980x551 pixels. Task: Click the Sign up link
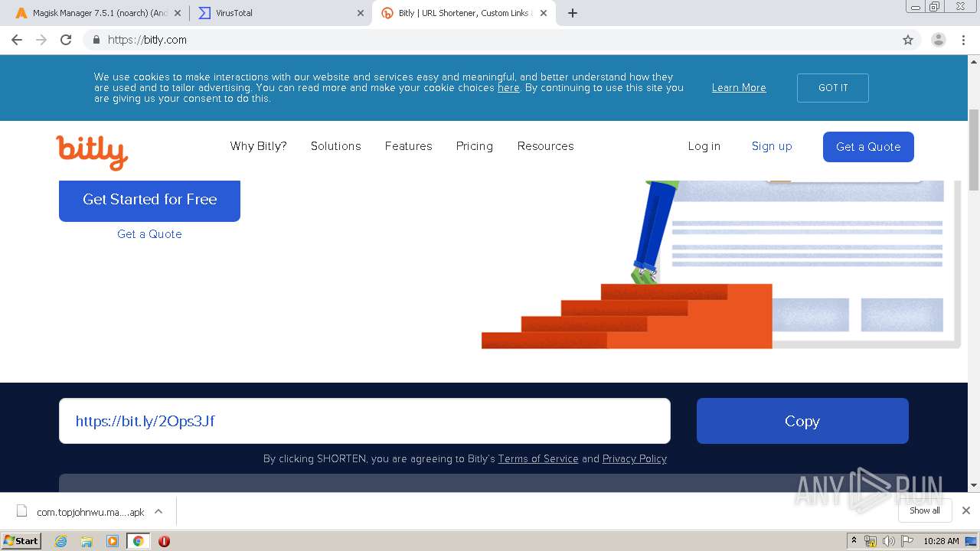coord(772,146)
